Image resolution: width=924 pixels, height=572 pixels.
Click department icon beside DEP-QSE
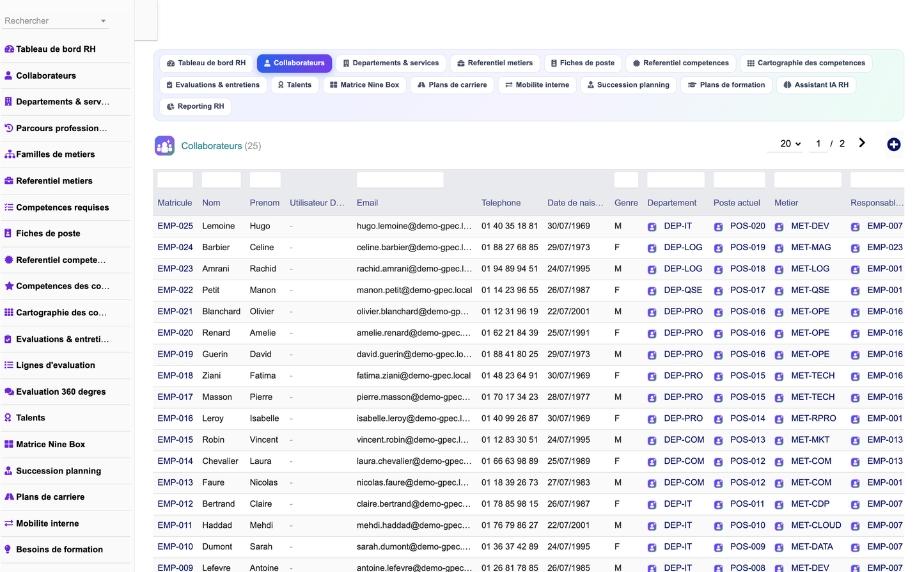pyautogui.click(x=652, y=291)
